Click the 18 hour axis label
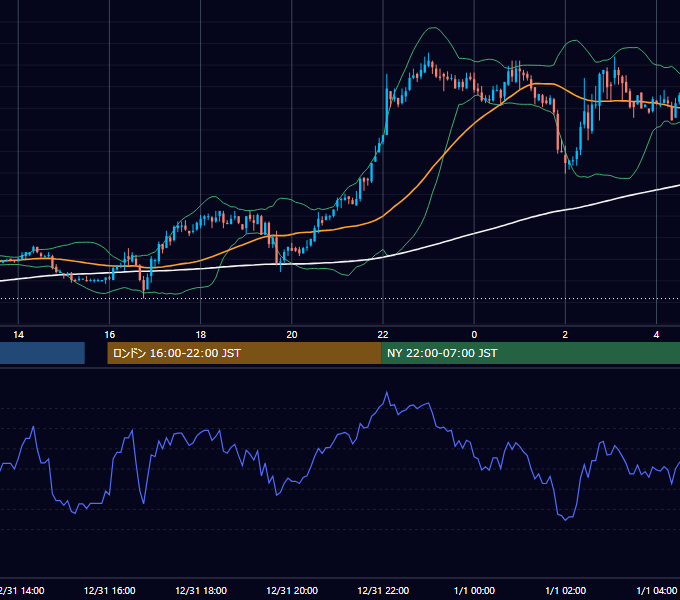Screen dimensions: 680x600 [x=201, y=335]
